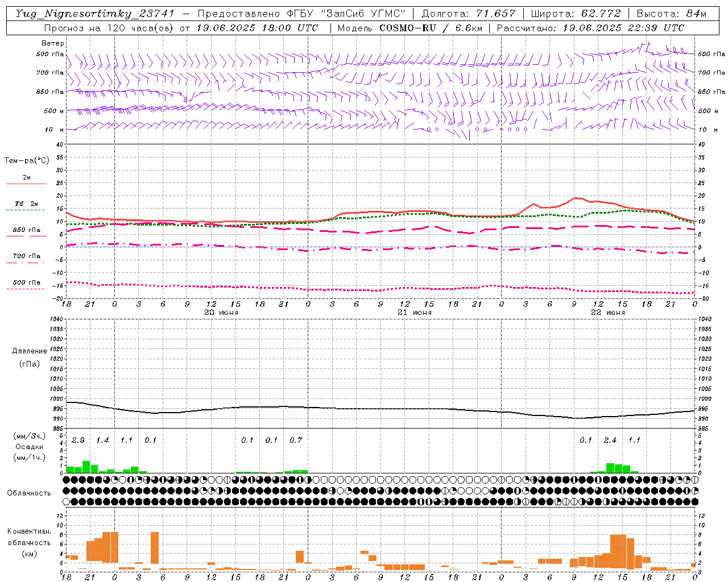
Task: Select the forecast start 19.06.2025 18:00 UTC
Action: 257,28
